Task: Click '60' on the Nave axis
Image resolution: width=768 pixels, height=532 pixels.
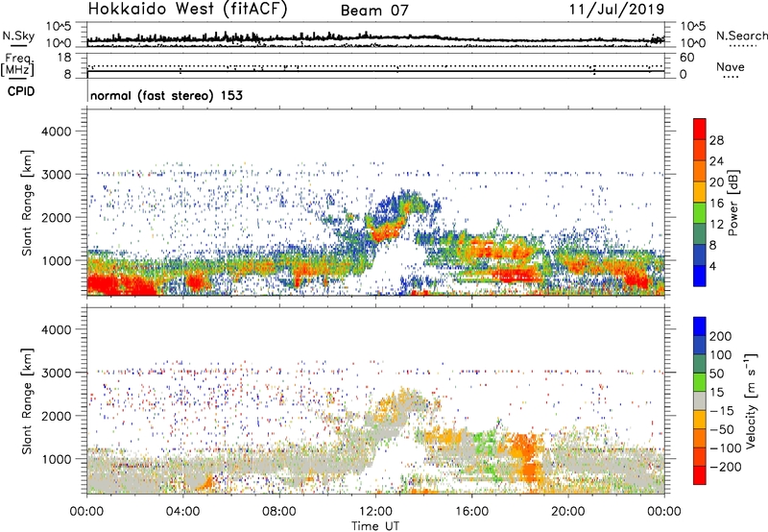Action: pos(686,58)
